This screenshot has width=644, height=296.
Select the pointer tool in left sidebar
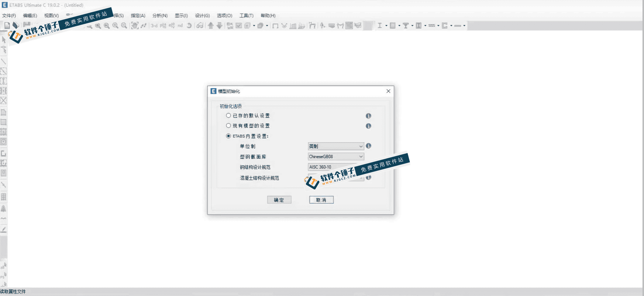coord(4,40)
